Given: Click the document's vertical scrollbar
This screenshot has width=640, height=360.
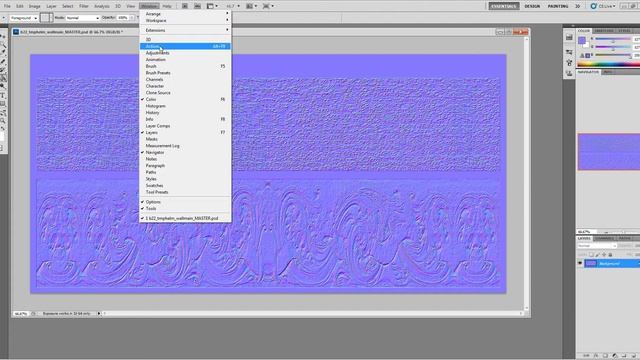Looking at the screenshot, I should [x=527, y=173].
